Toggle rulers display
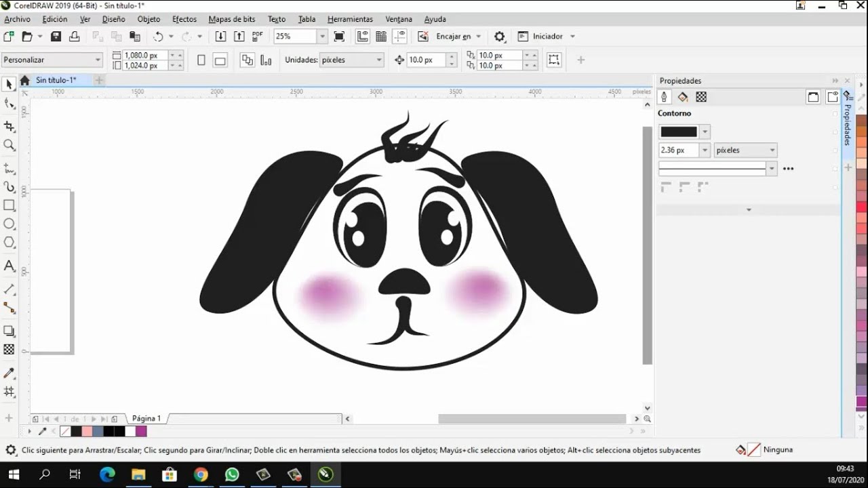The width and height of the screenshot is (868, 488). [363, 37]
